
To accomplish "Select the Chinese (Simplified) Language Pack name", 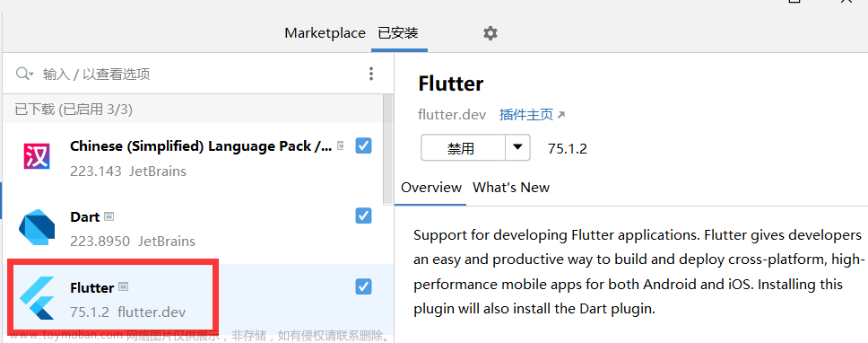I will 201,146.
